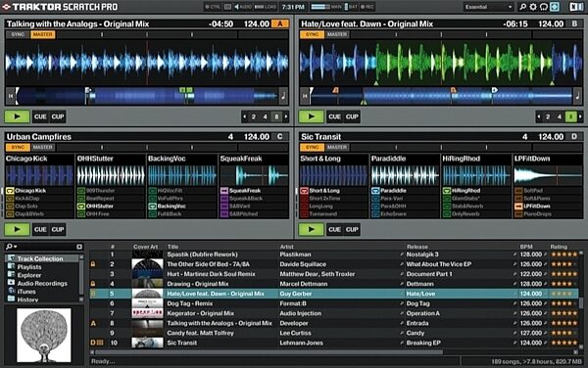
Task: Select the Sic Transit track row
Action: 334,343
